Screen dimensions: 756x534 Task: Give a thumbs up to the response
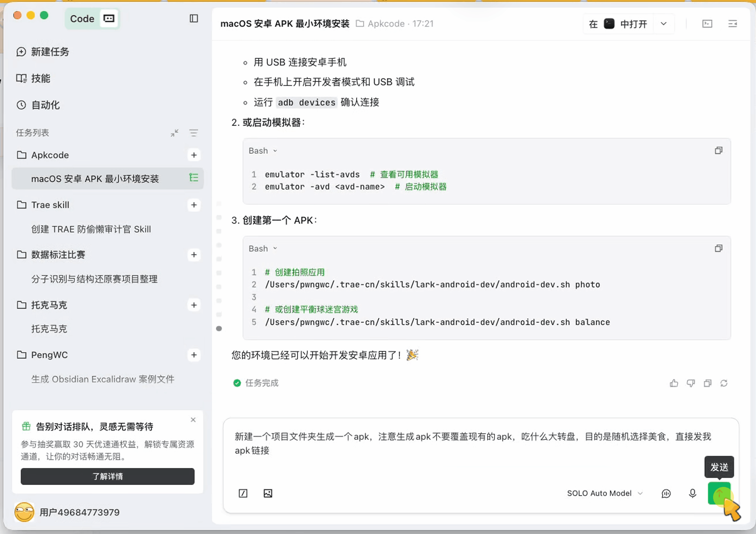(x=674, y=383)
